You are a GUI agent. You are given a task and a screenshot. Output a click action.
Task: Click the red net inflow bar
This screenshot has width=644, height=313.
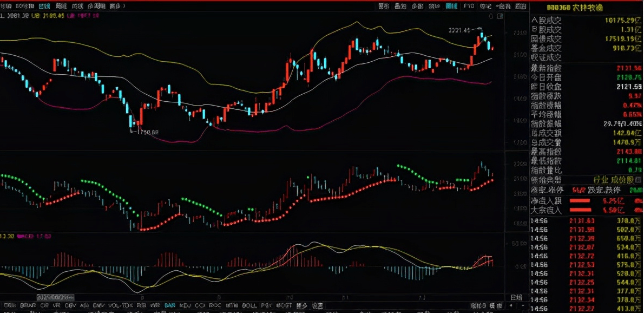click(x=580, y=200)
